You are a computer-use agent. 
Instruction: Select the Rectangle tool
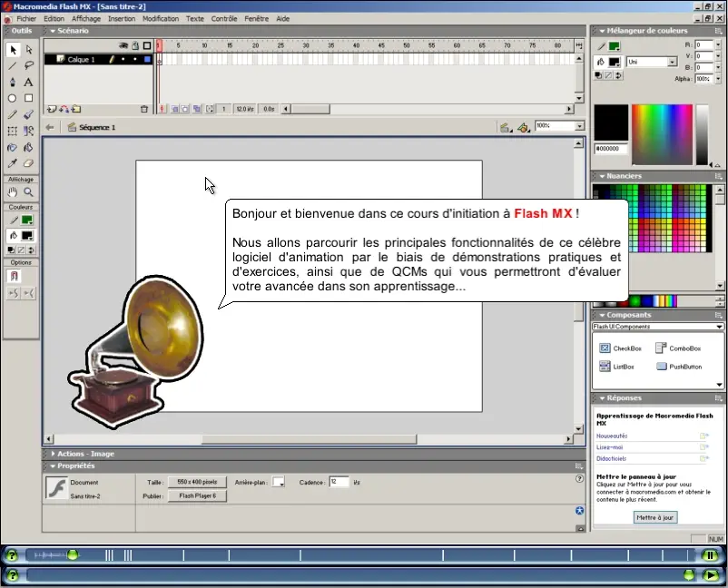point(29,98)
